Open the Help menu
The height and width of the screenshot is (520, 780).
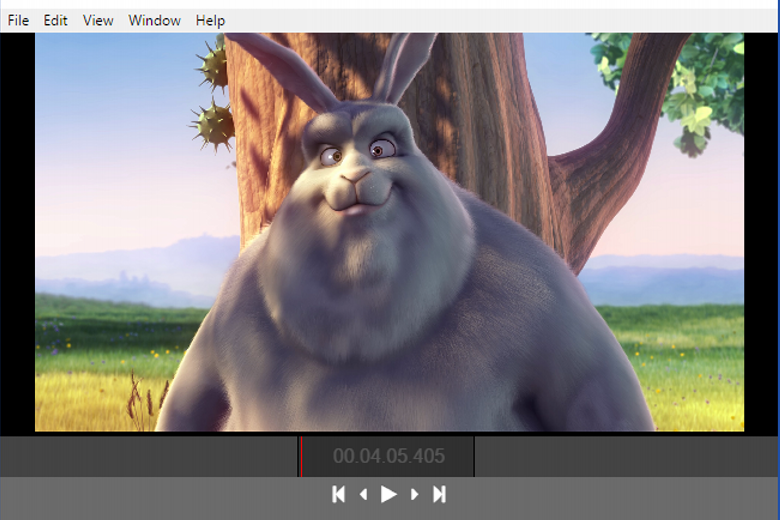point(210,20)
